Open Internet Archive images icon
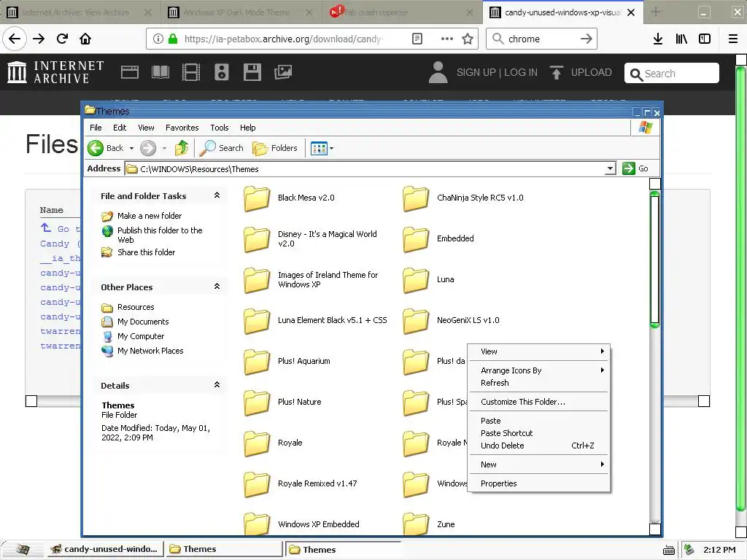 pos(282,72)
